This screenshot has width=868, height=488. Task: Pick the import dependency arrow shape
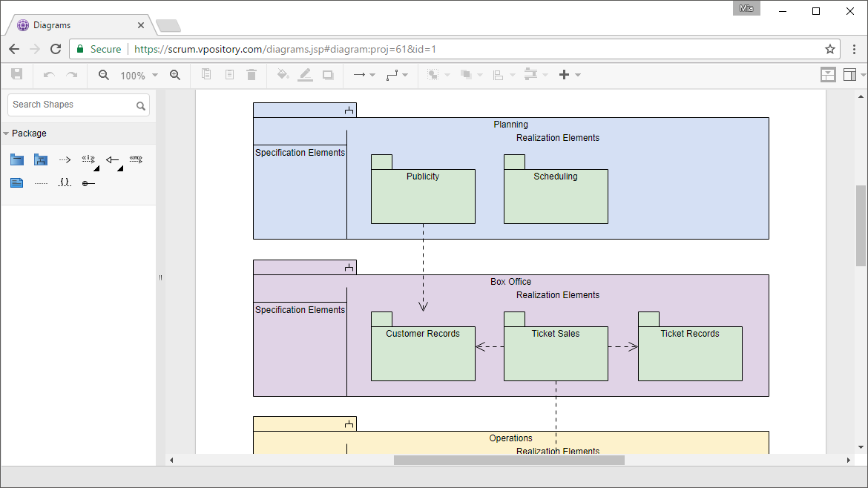pyautogui.click(x=88, y=159)
